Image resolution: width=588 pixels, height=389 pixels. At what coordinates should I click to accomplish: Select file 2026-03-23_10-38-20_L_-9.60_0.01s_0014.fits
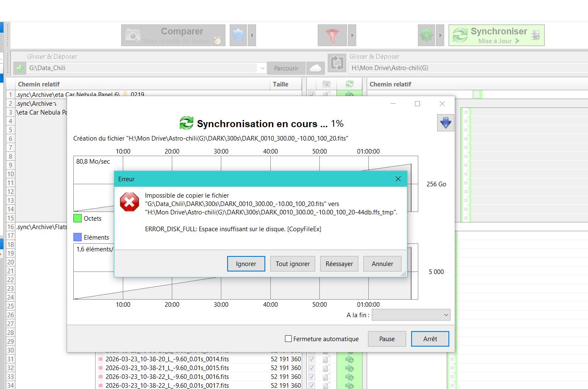click(x=167, y=359)
